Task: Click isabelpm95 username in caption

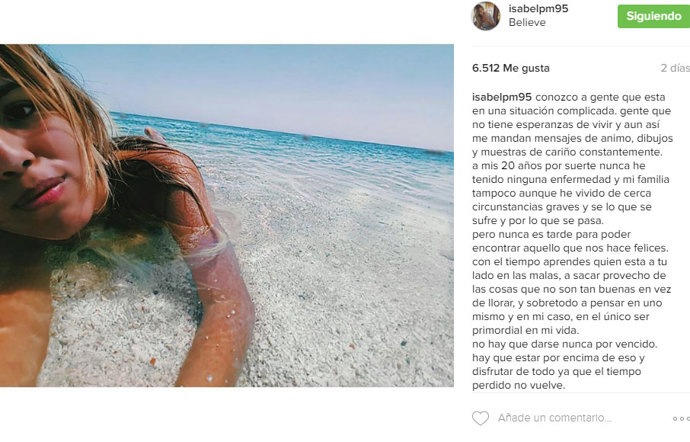Action: click(502, 97)
